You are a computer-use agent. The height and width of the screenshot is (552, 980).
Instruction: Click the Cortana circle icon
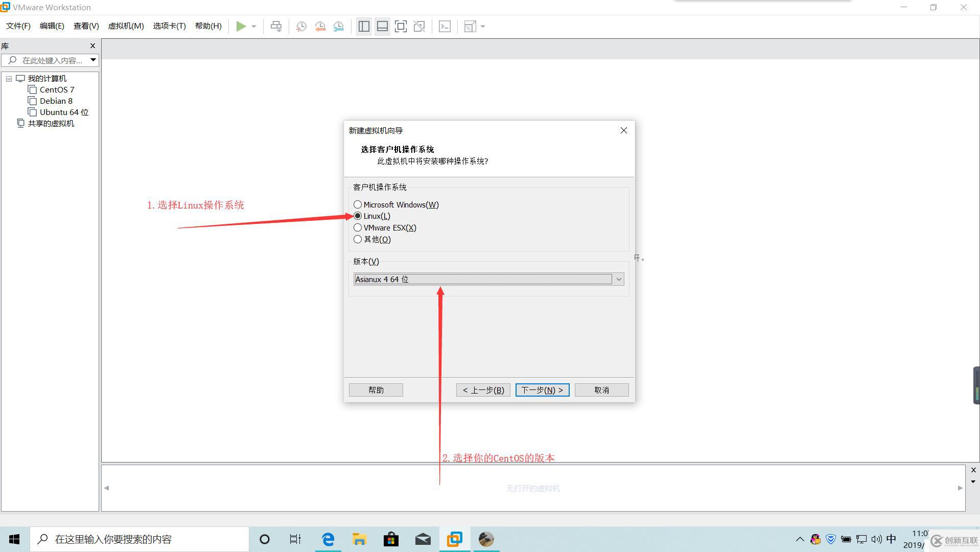[x=264, y=539]
